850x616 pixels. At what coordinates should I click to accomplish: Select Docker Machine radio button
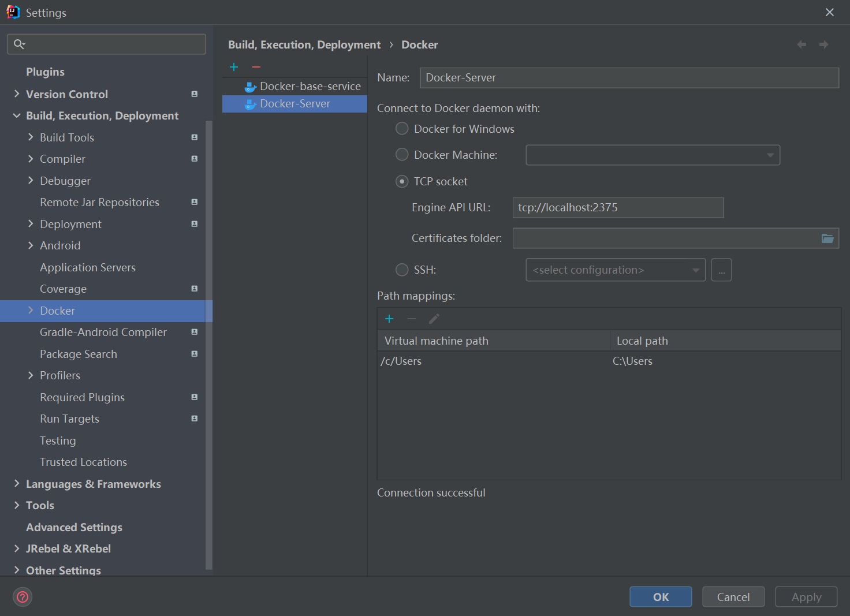pyautogui.click(x=402, y=155)
